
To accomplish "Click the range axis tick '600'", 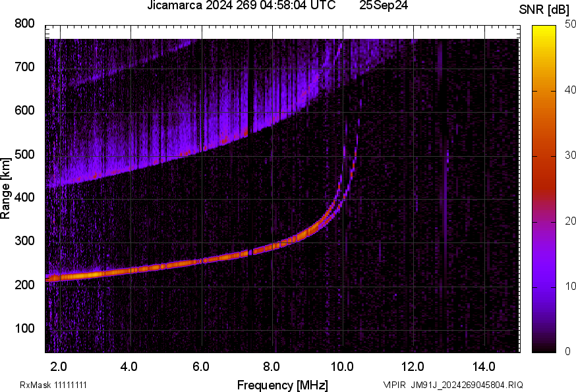I will [24, 111].
